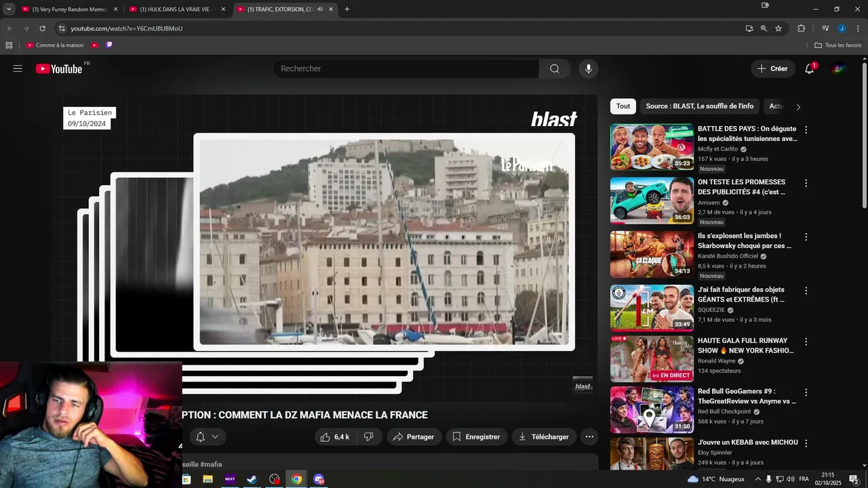
Task: Reload the page
Action: click(x=42, y=28)
